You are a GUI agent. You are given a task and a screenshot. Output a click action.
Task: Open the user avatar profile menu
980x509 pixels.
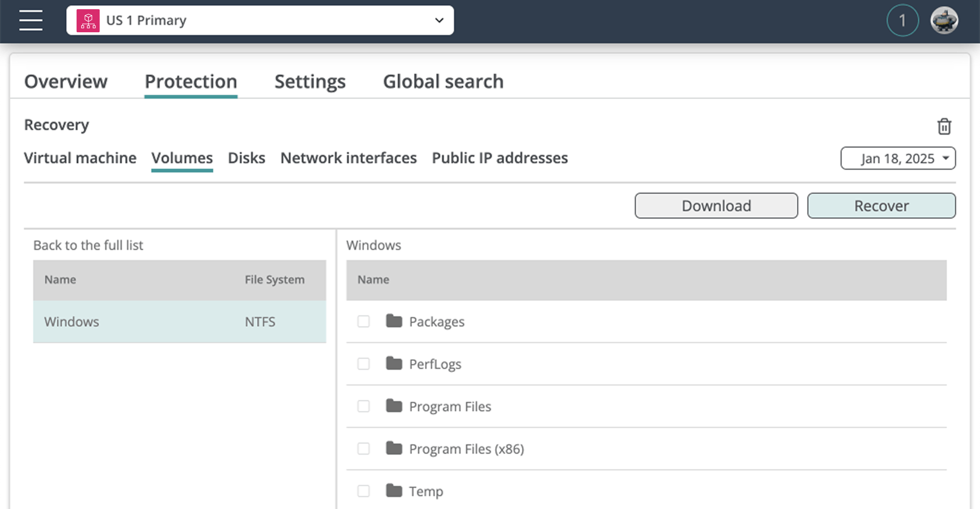[944, 21]
